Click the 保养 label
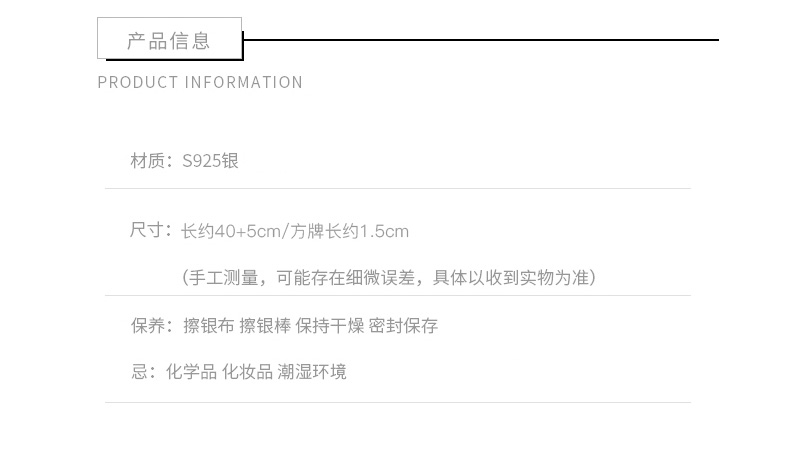 point(148,326)
